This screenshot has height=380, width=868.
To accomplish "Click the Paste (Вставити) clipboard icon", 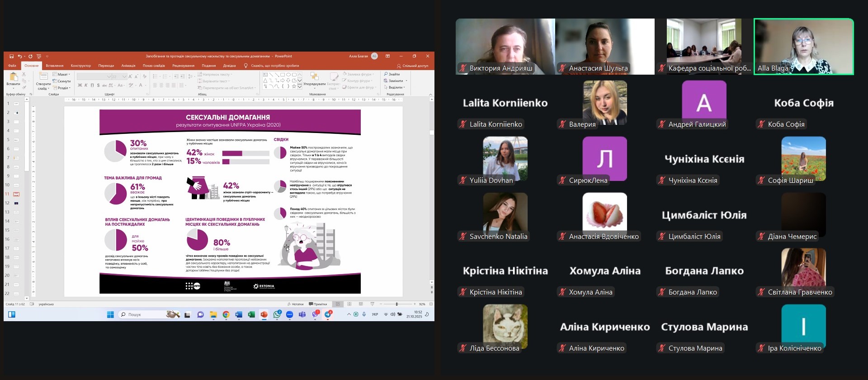I will click(13, 77).
